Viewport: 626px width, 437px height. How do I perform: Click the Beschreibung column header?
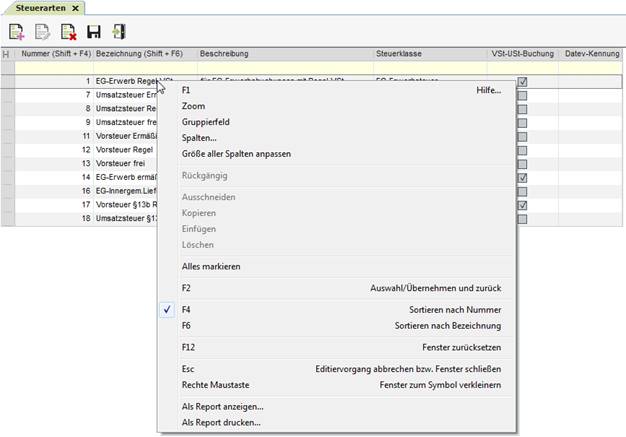[x=285, y=54]
